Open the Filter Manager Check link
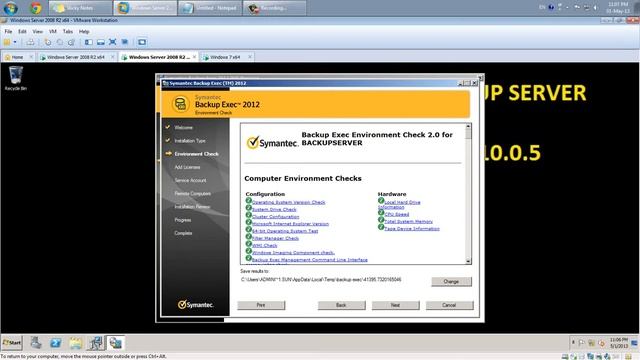Image resolution: width=640 pixels, height=360 pixels. (x=276, y=238)
